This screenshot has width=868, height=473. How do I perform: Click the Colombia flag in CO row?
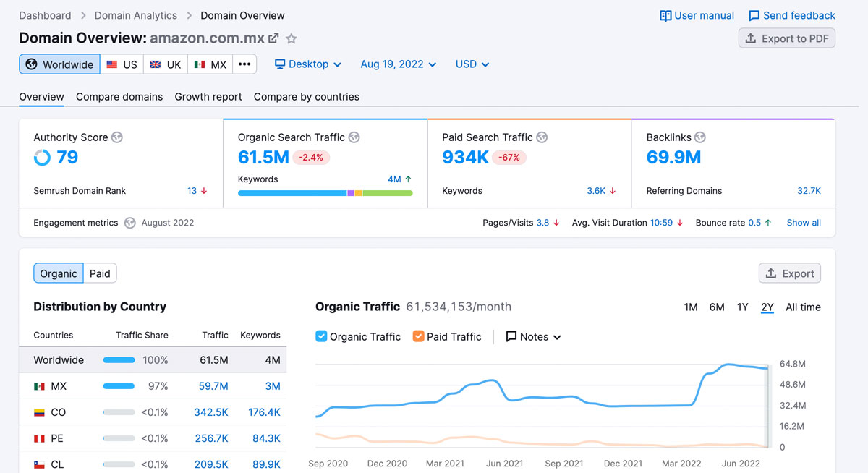pos(39,412)
